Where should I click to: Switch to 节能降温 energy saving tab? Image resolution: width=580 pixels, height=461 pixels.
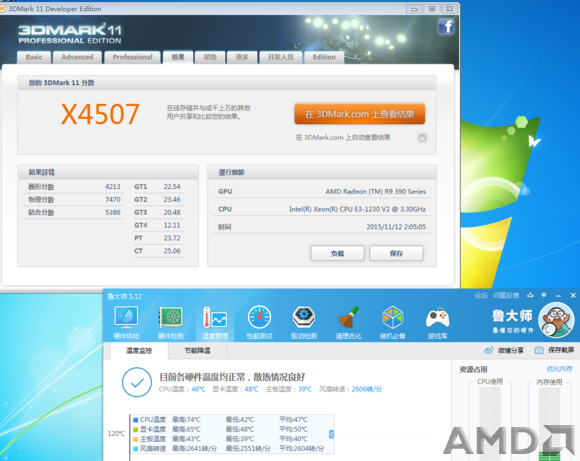(x=198, y=350)
